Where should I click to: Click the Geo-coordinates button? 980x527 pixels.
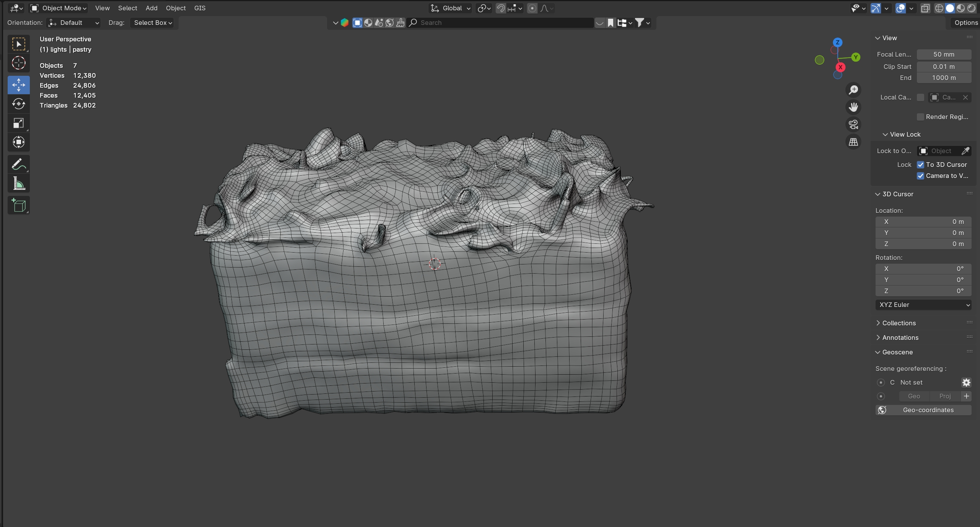(923, 410)
